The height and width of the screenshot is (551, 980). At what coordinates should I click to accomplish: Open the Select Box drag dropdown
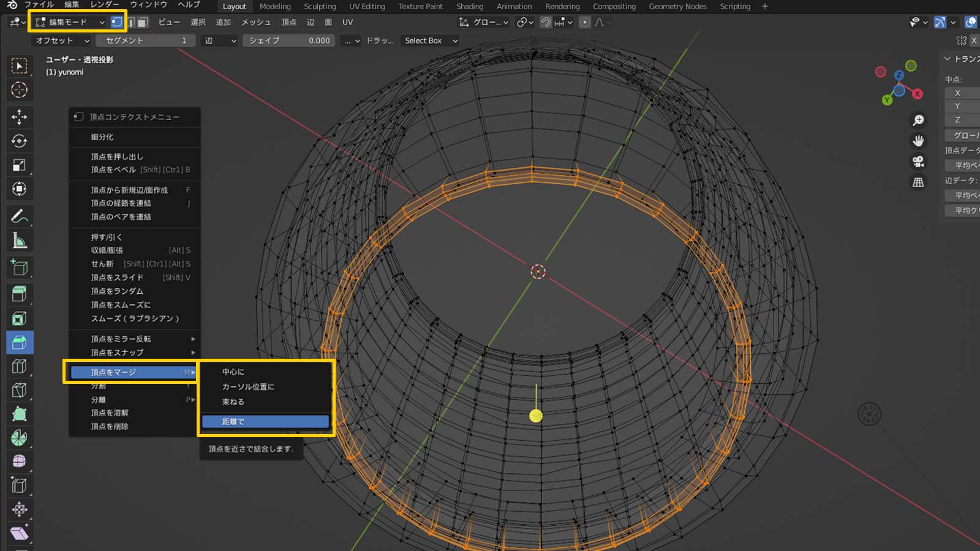coord(431,40)
